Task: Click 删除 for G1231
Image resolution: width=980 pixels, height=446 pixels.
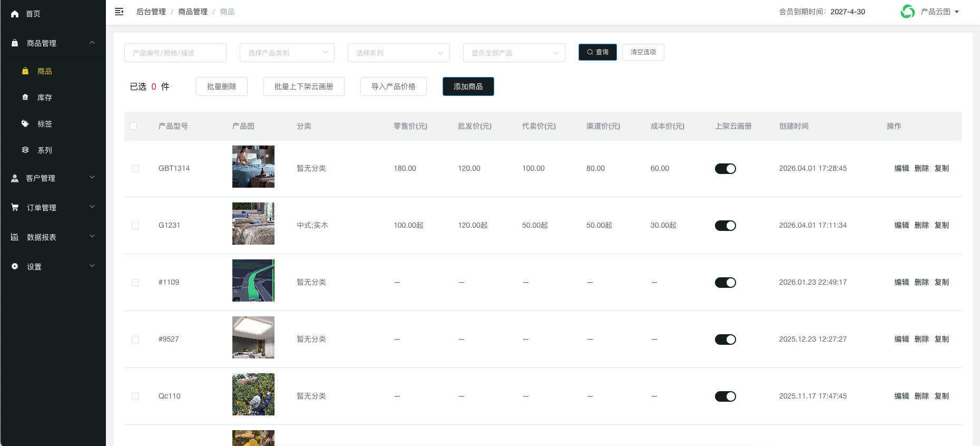Action: pos(922,225)
